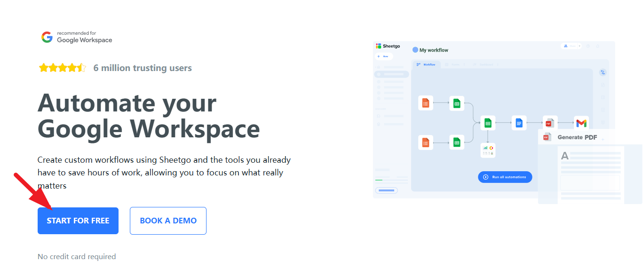Click the PDF node before Gmail
The width and height of the screenshot is (644, 269).
pyautogui.click(x=550, y=123)
